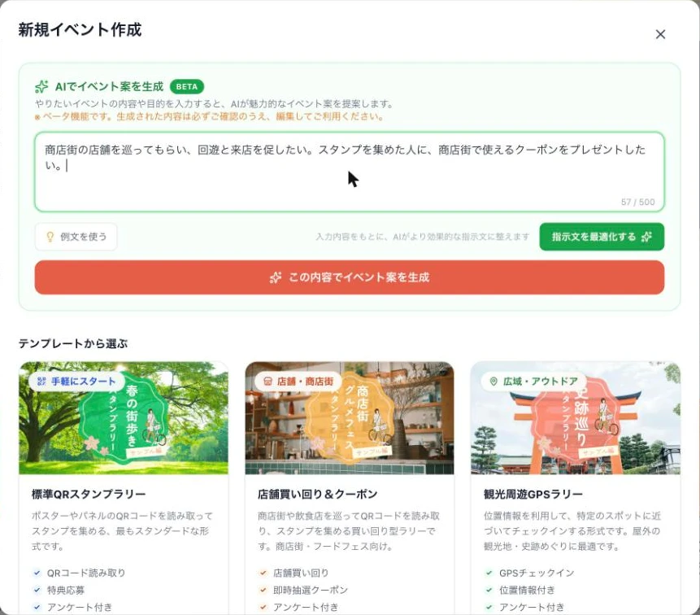Click sparkle icon on 指示文を最適化する button
This screenshot has height=615, width=700.
coord(646,237)
